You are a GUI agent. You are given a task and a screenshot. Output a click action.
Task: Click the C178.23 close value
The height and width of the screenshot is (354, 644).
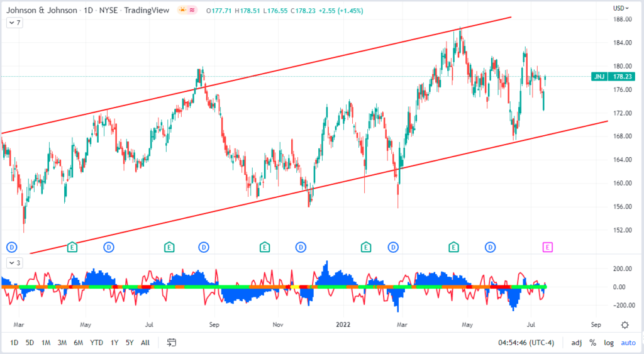pos(303,11)
